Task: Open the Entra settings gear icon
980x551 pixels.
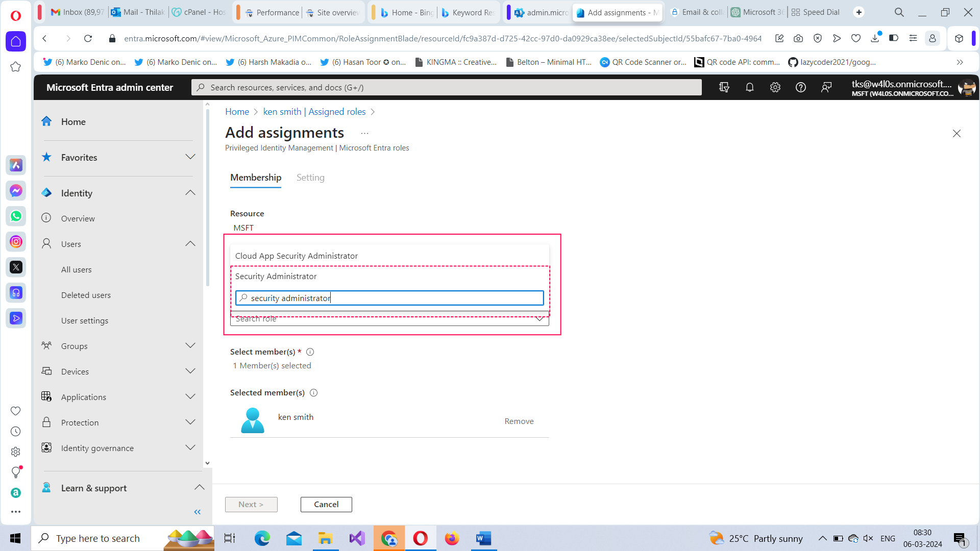Action: (775, 87)
